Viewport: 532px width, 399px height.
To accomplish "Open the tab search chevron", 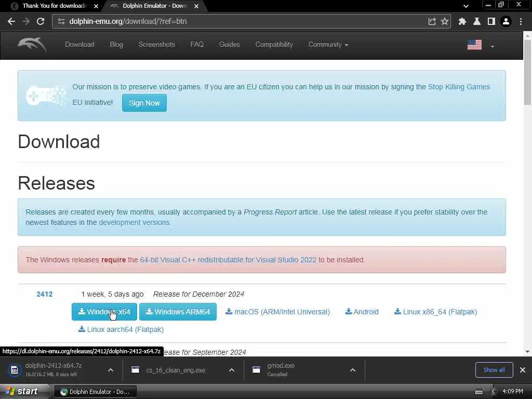I will [x=466, y=6].
